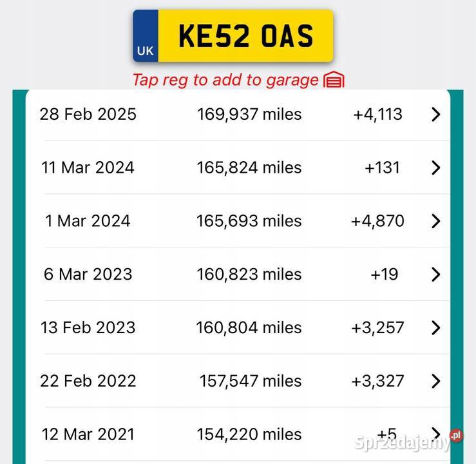Click the 157,547 miles reading
476x464 pixels.
point(251,381)
